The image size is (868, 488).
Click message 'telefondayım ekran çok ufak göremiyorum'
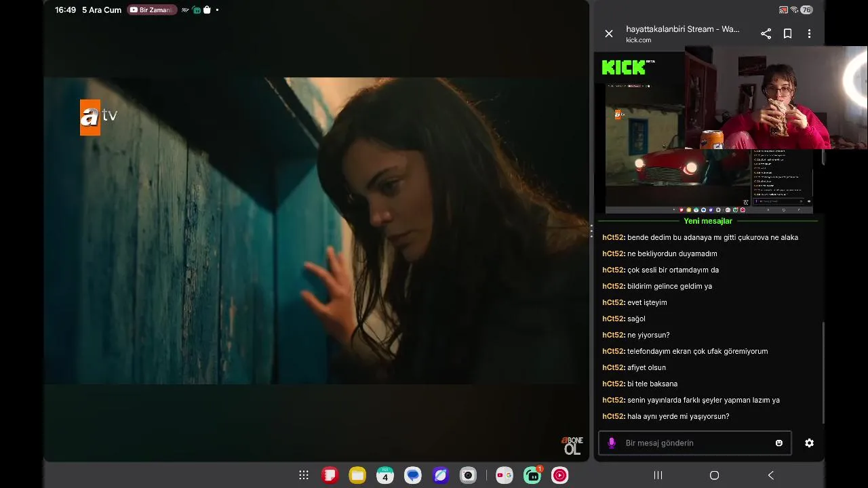697,351
